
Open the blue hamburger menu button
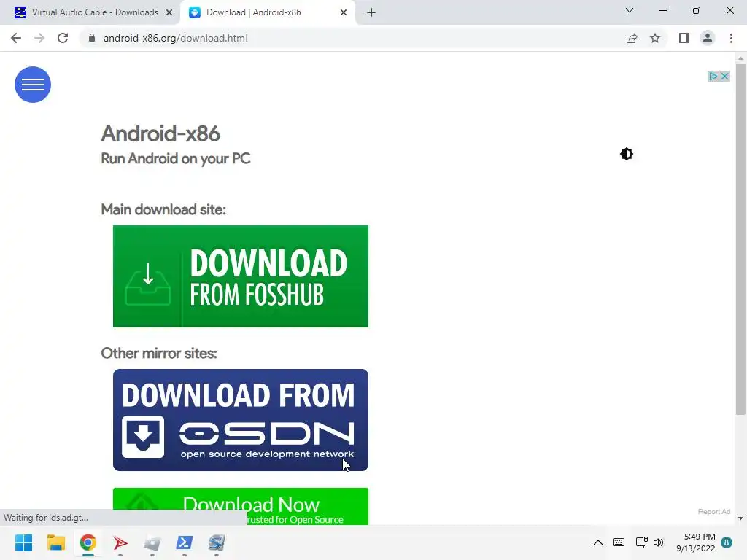[33, 85]
